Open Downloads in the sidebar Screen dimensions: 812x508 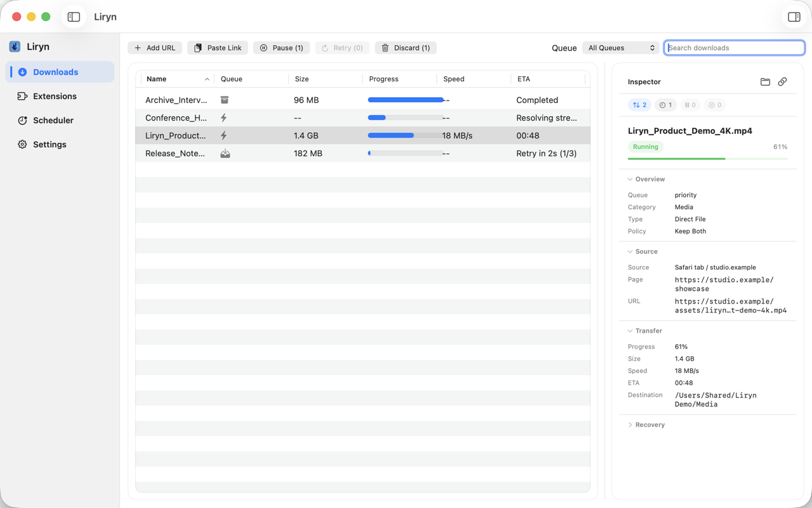pos(60,72)
